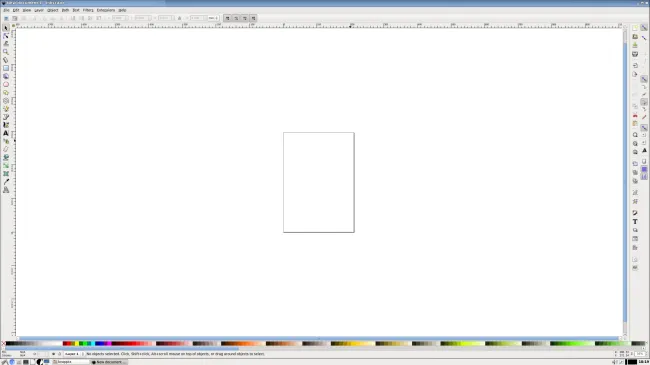Open the Extensions menu
The height and width of the screenshot is (365, 650).
(106, 10)
